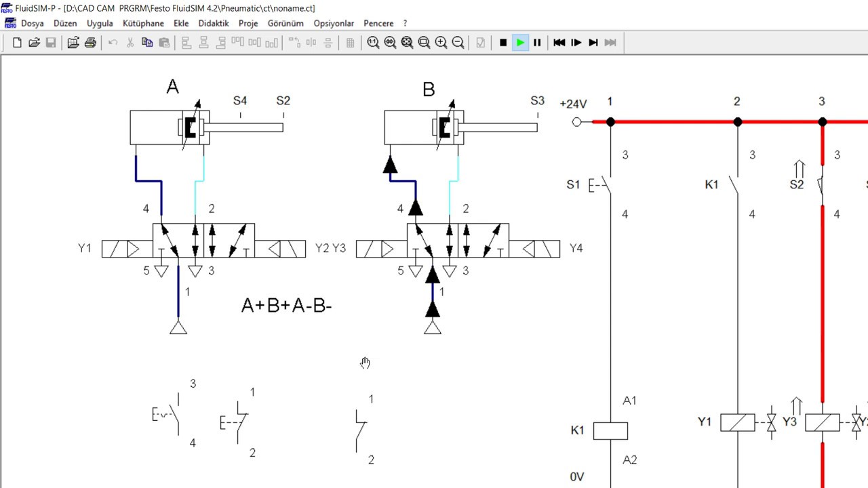Viewport: 868px width, 488px height.
Task: Click the previous view zoom icon
Action: point(390,42)
